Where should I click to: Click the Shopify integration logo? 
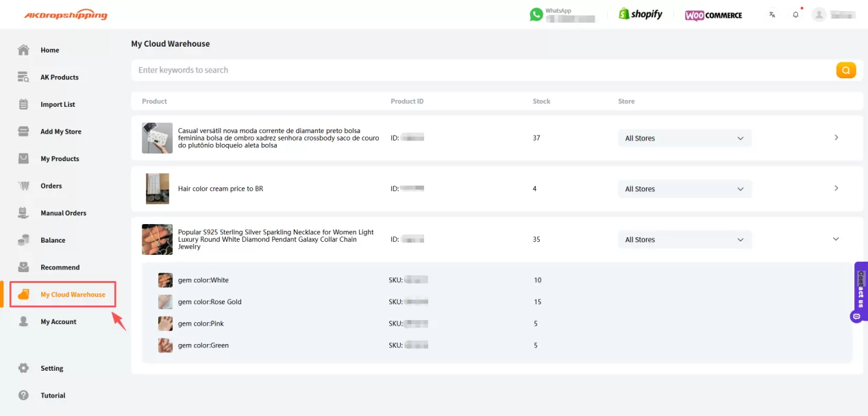(x=640, y=13)
